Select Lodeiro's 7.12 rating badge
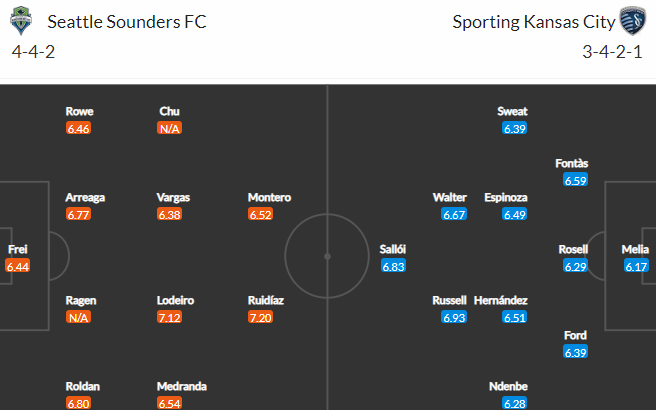 coord(169,318)
